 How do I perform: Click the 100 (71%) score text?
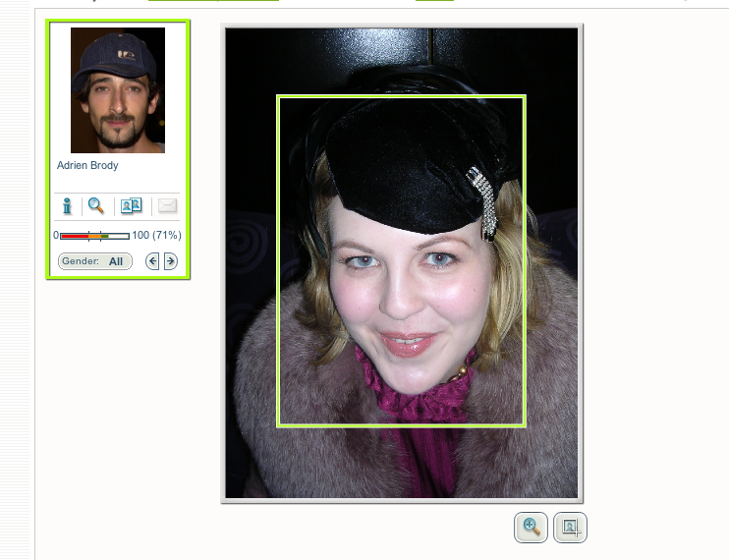tap(156, 236)
